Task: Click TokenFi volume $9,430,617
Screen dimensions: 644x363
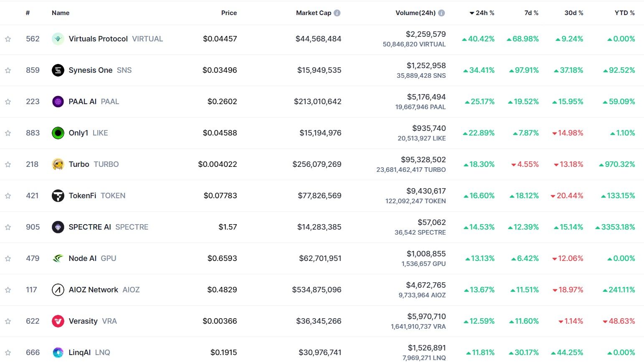Action: [x=426, y=191]
